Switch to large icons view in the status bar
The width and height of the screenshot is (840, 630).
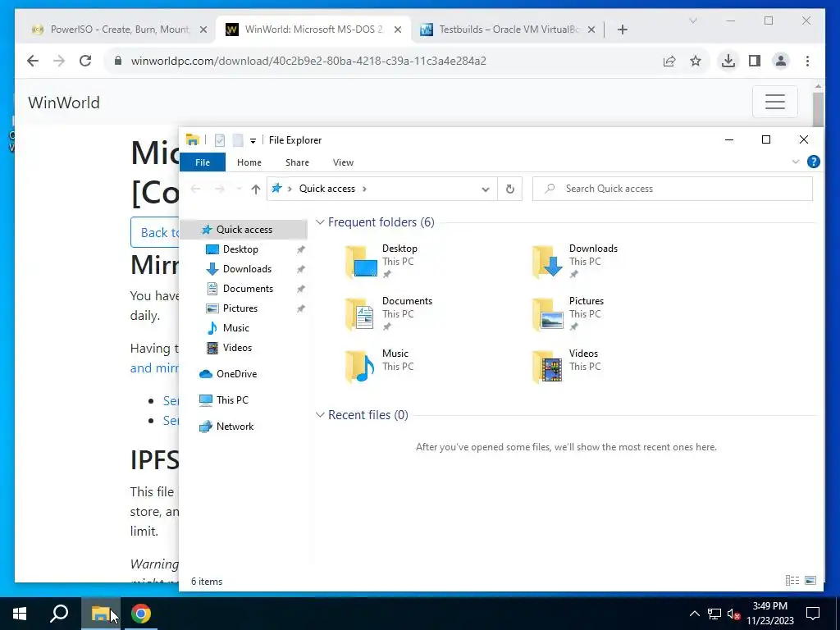click(x=810, y=581)
